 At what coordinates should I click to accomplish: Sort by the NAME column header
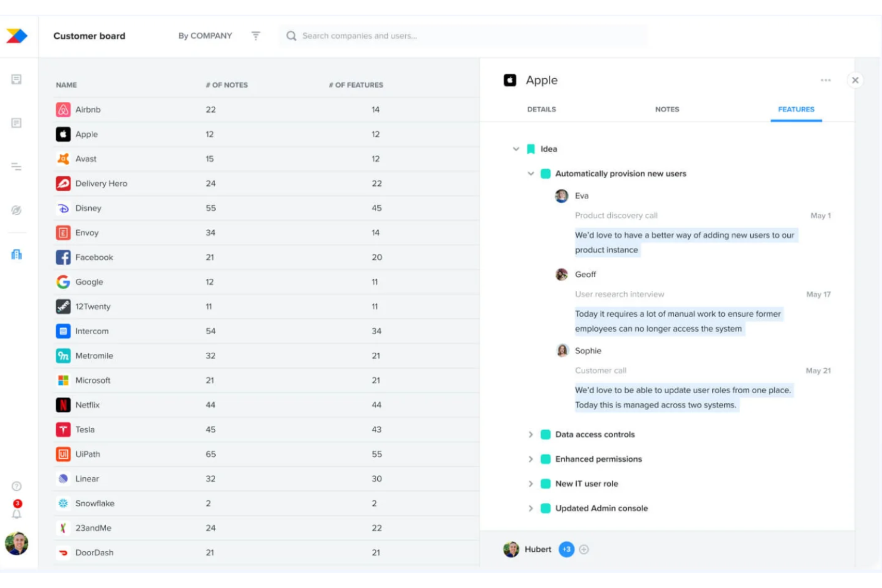[x=66, y=85]
